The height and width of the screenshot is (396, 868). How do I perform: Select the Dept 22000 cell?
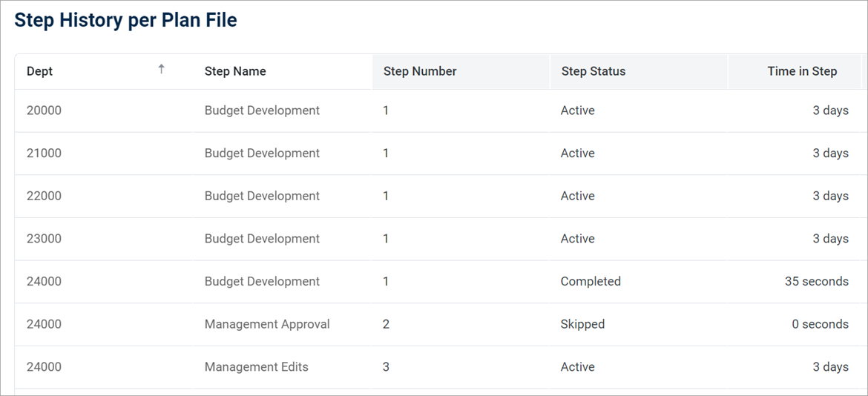pos(45,196)
